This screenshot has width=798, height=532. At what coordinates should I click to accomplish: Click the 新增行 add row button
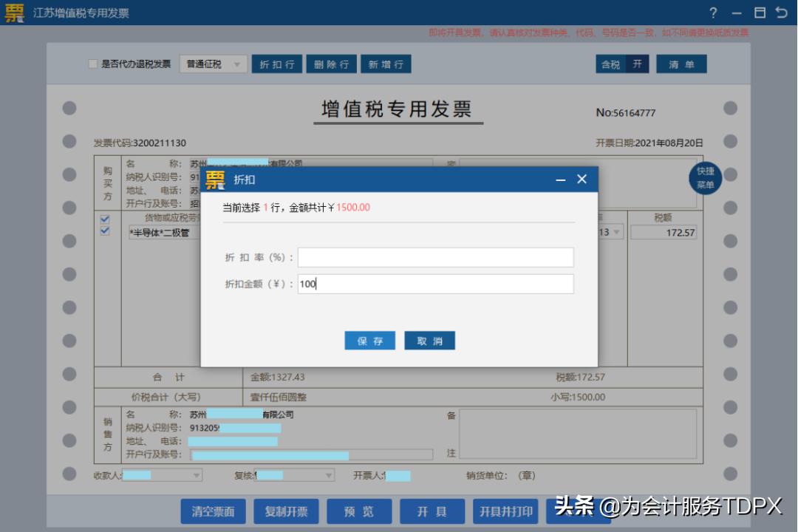(387, 64)
